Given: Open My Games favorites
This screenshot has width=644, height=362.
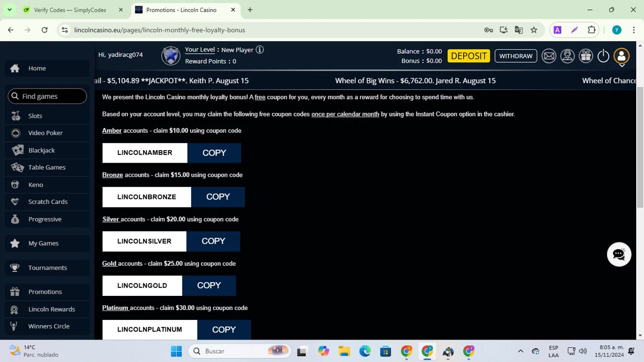Looking at the screenshot, I should point(47,243).
